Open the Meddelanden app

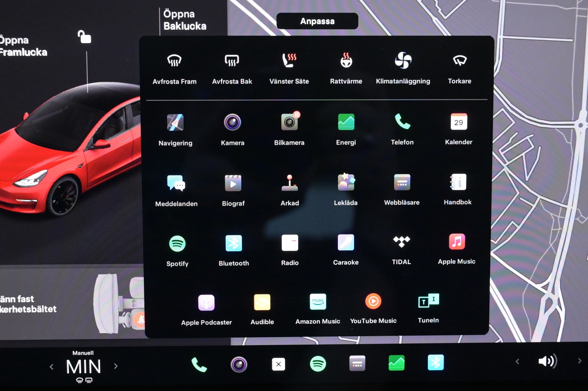pyautogui.click(x=176, y=191)
